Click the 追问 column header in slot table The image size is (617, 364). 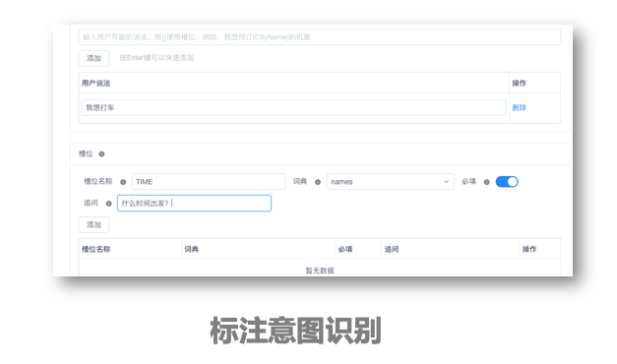pos(392,249)
